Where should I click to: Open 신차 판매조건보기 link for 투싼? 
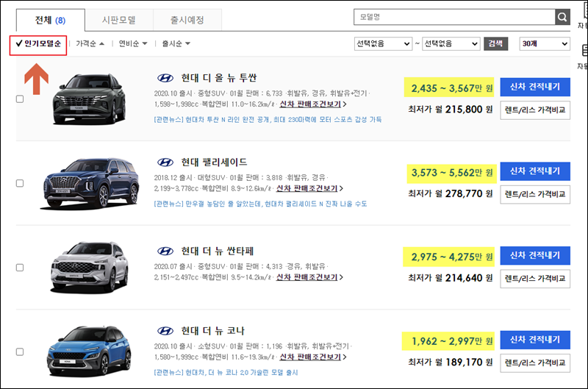[x=313, y=104]
